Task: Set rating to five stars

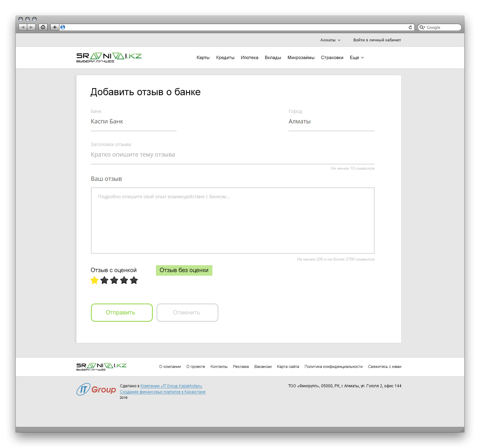Action: [134, 280]
